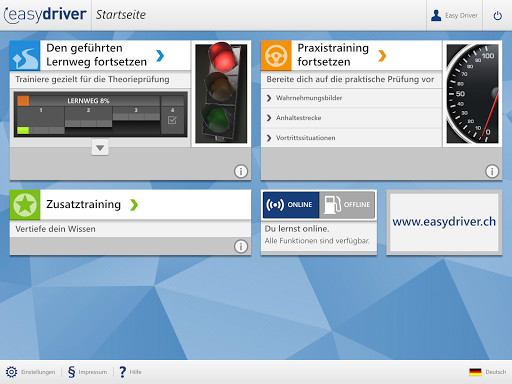Change language from Deutsch
This screenshot has width=512, height=384.
(x=487, y=372)
